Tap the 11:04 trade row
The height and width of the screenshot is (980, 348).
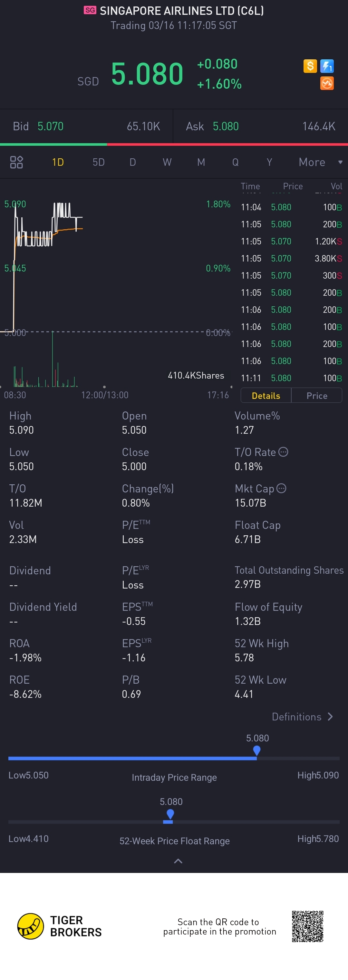291,207
